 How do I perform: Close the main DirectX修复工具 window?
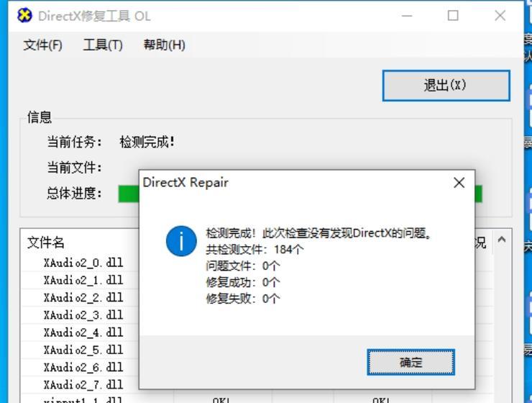(x=500, y=16)
